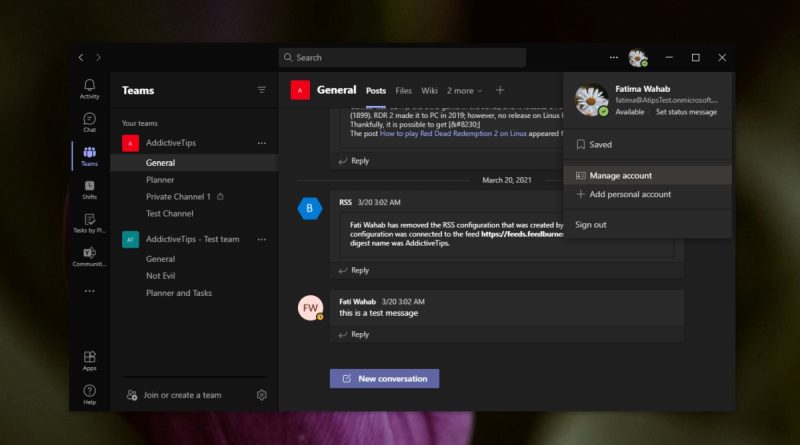Select Add personal account

(647, 194)
